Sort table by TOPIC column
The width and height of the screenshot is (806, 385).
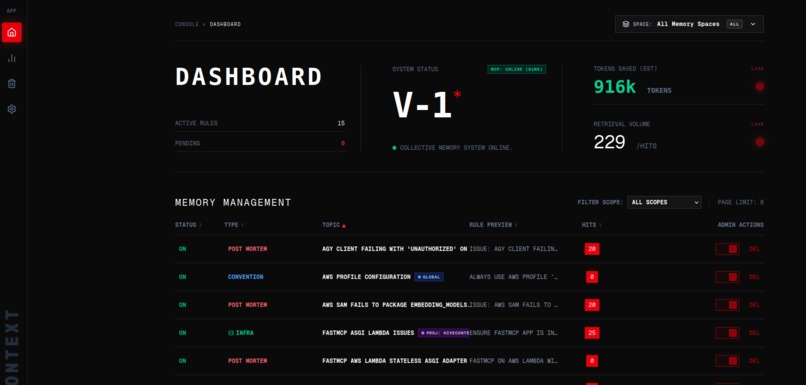(334, 225)
